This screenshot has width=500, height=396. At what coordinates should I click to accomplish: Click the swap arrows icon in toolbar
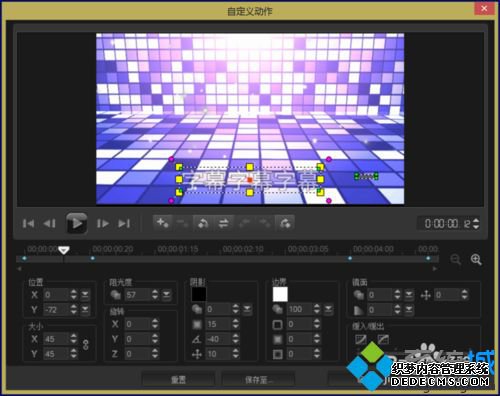click(x=223, y=223)
